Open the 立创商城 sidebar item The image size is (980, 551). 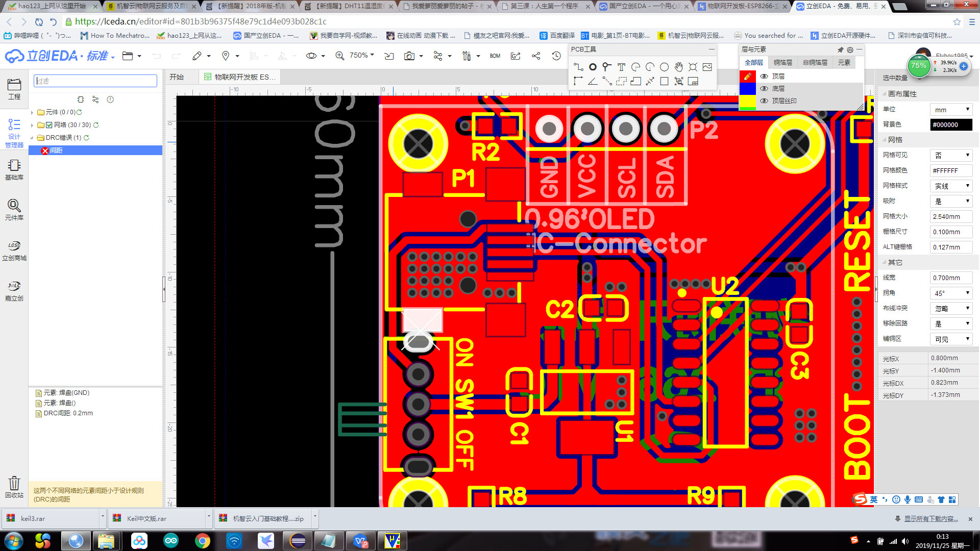pyautogui.click(x=14, y=250)
